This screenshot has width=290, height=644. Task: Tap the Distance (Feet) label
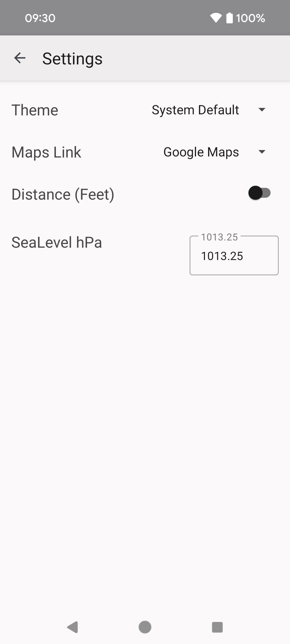(63, 194)
